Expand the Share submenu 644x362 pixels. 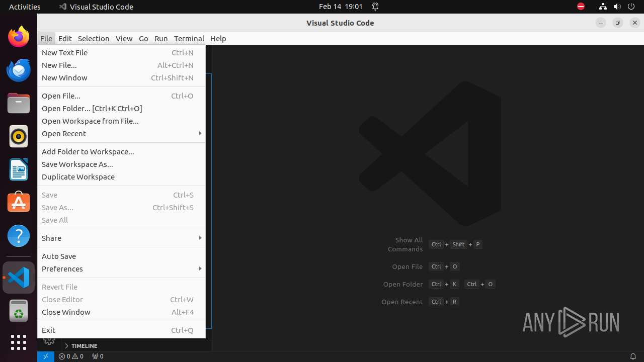pyautogui.click(x=121, y=238)
